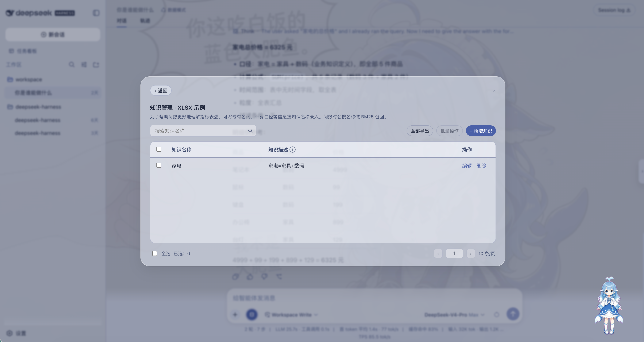Screen dimensions: 644x342
Task: Toggle the 全选 checkbox at the dialog bottom
Action: click(155, 254)
